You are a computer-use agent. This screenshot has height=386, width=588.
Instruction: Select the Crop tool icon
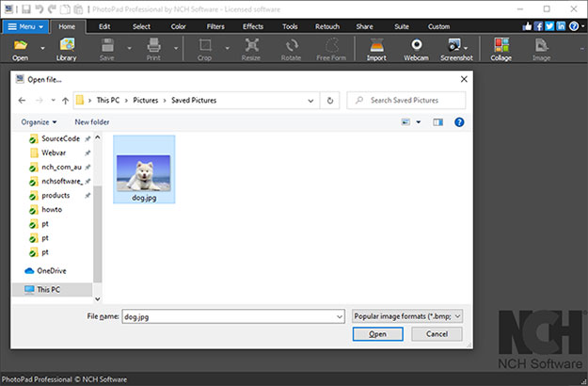pos(205,49)
